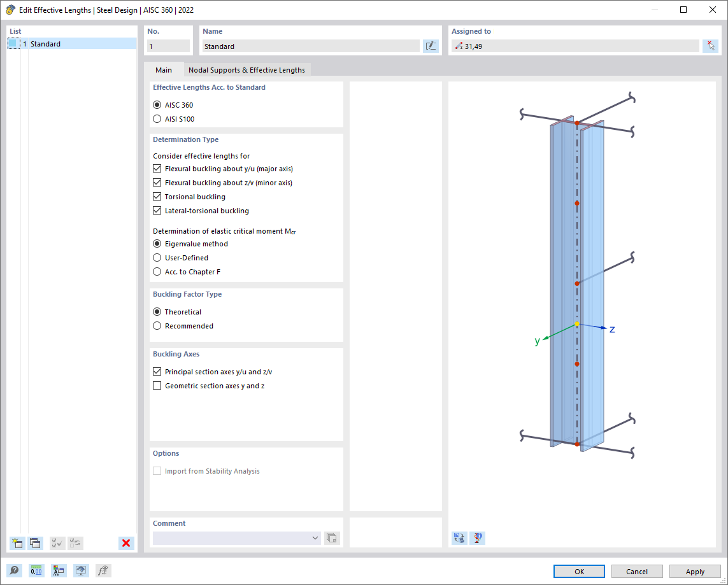Select the Main tab
Screen dimensions: 728x585
tap(164, 70)
